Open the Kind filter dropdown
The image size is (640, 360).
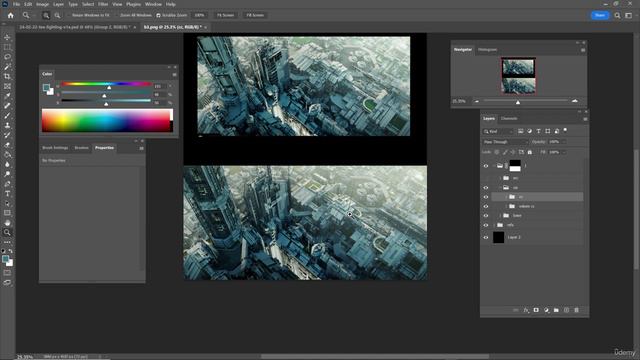click(x=498, y=131)
